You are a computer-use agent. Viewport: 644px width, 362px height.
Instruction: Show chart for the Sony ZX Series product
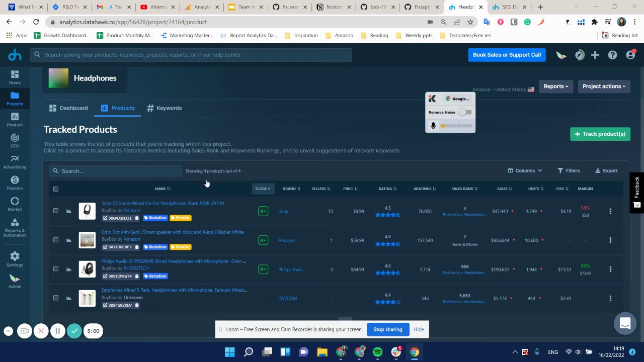click(x=69, y=211)
